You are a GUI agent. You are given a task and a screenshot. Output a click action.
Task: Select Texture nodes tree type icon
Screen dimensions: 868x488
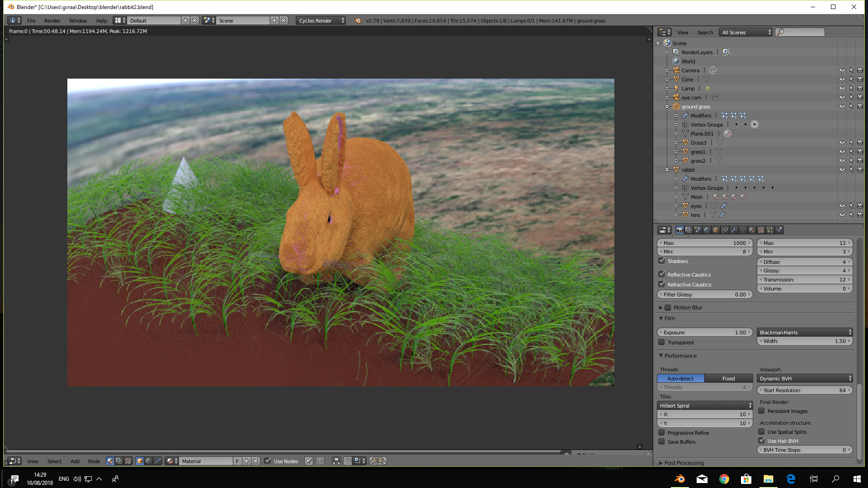coord(128,461)
